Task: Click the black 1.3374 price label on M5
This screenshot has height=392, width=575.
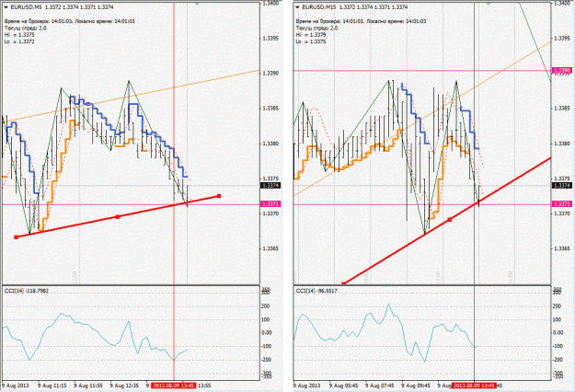Action: (270, 186)
